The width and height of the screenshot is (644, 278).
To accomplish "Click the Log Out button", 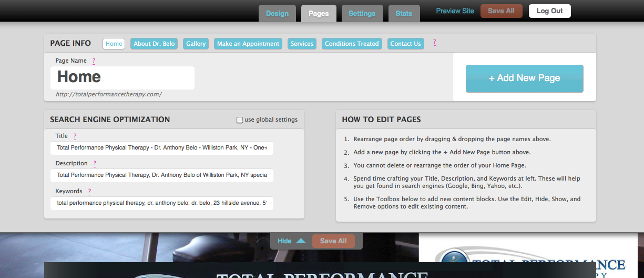I will (549, 11).
